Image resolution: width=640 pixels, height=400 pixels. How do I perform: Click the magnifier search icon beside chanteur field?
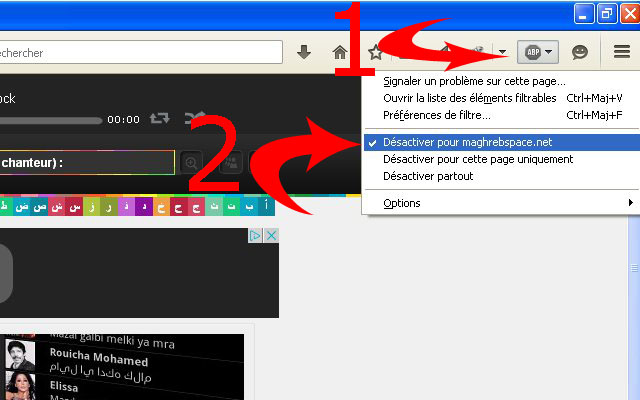point(191,163)
